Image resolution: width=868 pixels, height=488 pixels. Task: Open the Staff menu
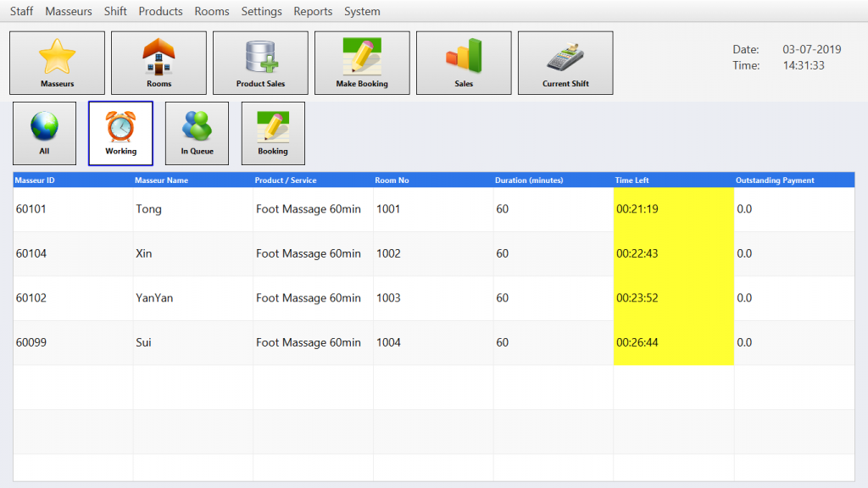tap(22, 11)
